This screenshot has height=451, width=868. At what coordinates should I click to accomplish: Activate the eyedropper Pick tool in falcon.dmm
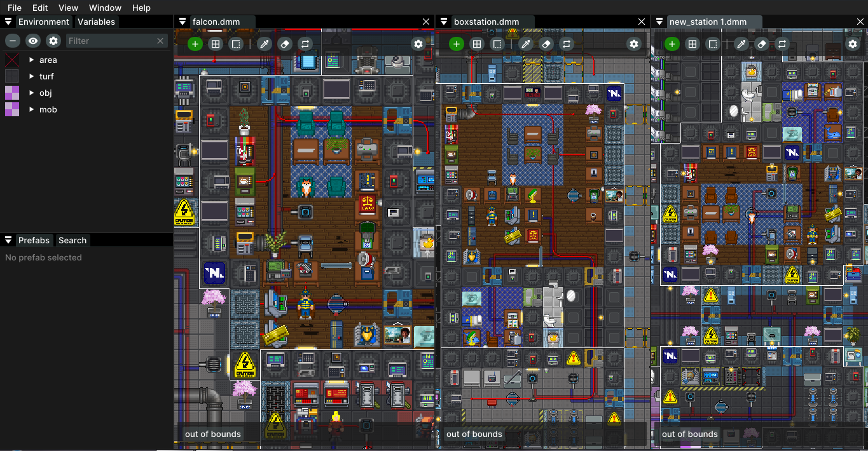click(265, 44)
